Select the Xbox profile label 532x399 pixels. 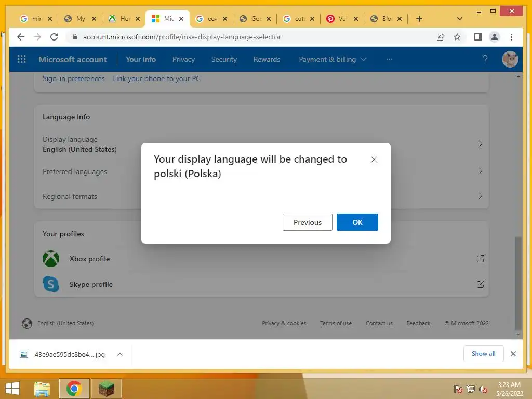pyautogui.click(x=89, y=259)
